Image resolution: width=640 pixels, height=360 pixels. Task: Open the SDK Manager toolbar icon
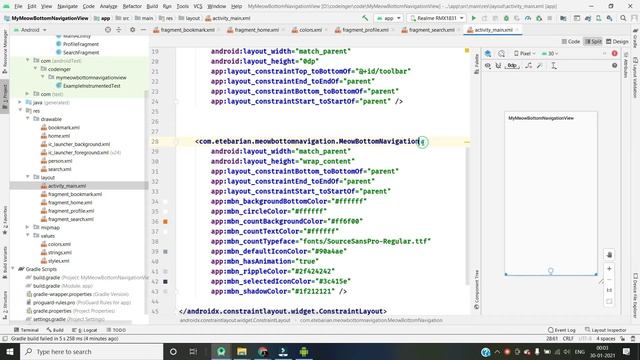coord(609,18)
